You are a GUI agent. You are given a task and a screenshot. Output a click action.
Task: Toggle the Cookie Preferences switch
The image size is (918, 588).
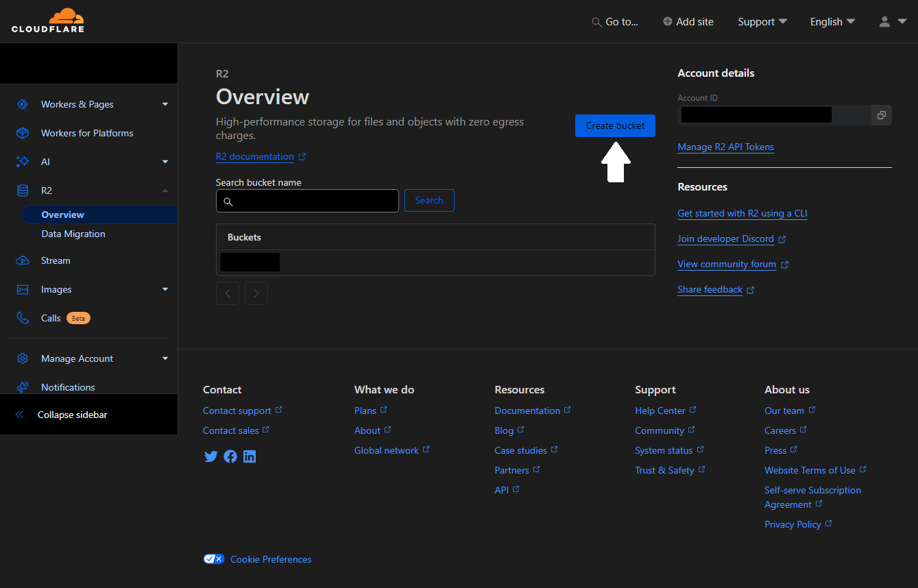pos(213,559)
